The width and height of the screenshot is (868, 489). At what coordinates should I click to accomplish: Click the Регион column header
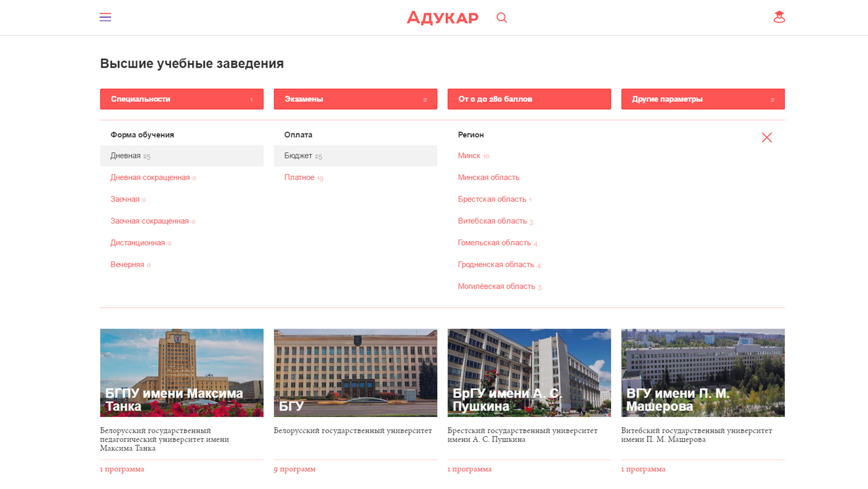pyautogui.click(x=470, y=135)
